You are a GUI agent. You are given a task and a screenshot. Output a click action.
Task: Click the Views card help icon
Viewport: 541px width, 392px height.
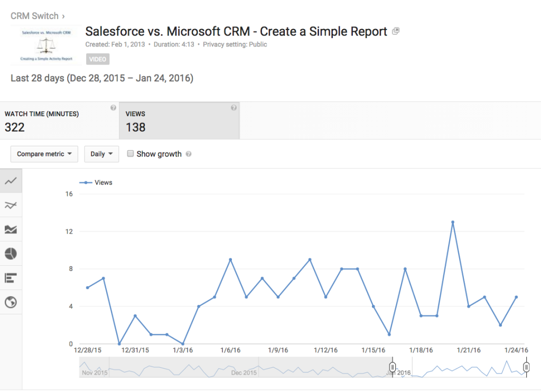point(234,108)
